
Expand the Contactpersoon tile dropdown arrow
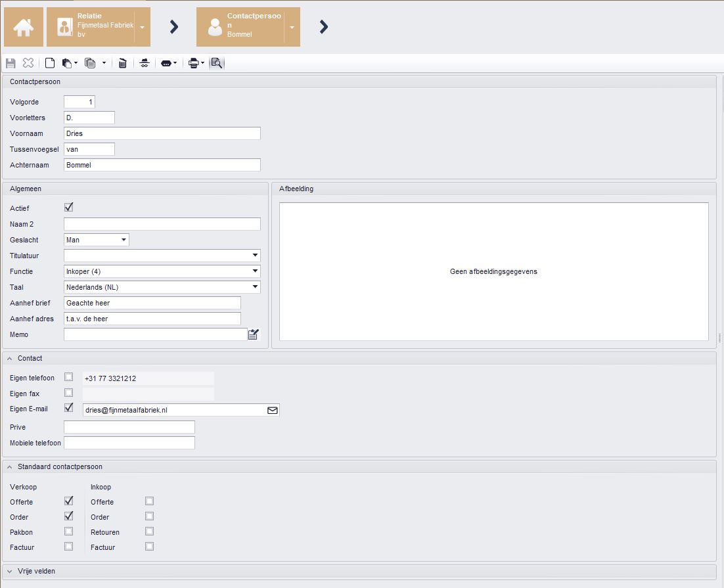click(292, 27)
